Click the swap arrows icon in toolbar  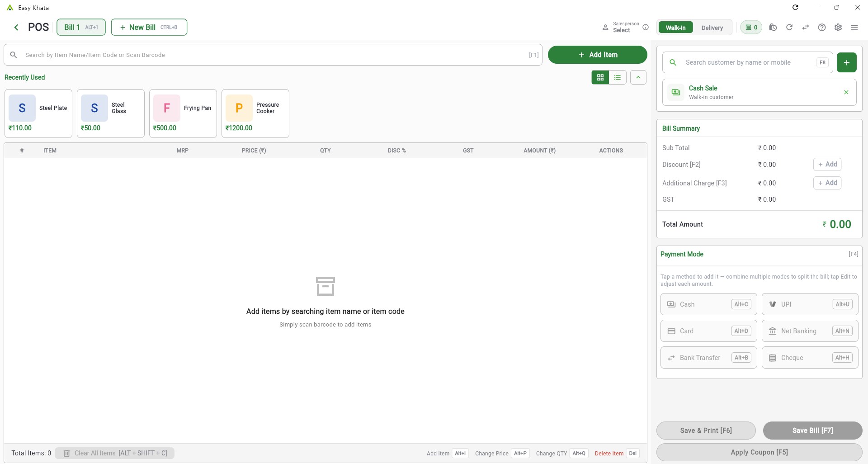(x=806, y=28)
